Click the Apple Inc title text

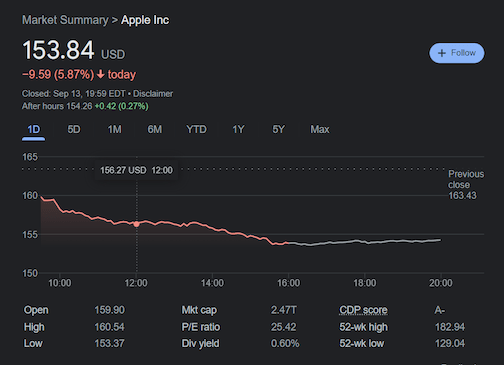pyautogui.click(x=145, y=20)
